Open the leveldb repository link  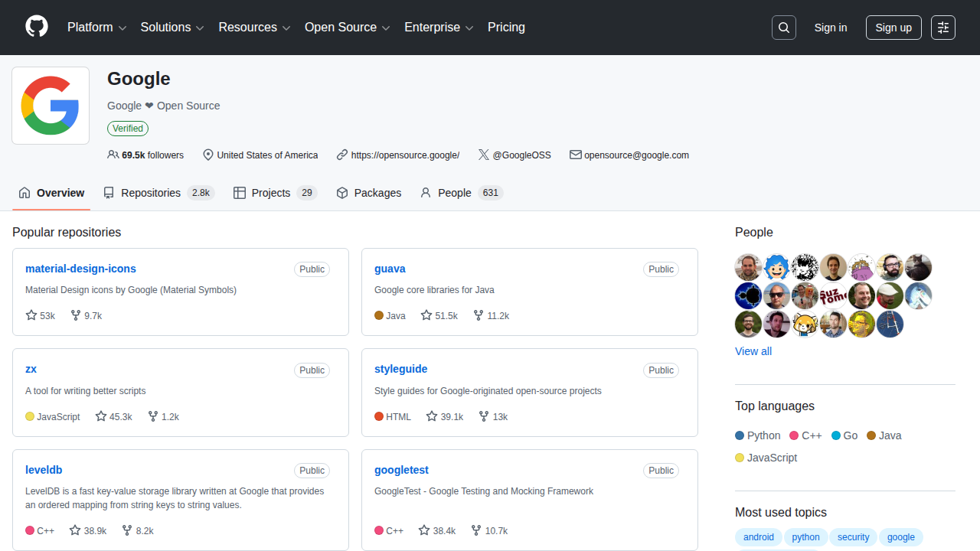44,469
